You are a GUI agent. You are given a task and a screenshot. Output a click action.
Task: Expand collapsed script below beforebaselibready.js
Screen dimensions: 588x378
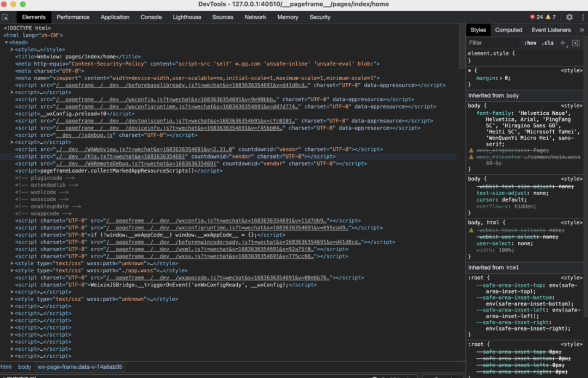pyautogui.click(x=12, y=92)
